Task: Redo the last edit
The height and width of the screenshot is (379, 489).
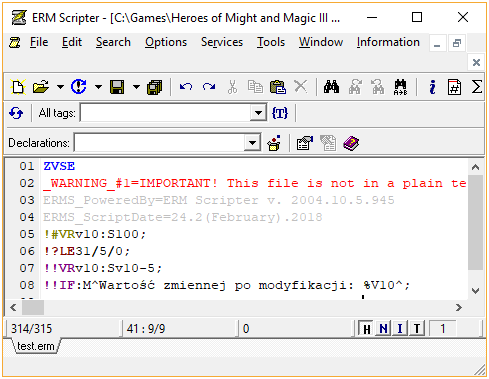Action: click(x=209, y=87)
